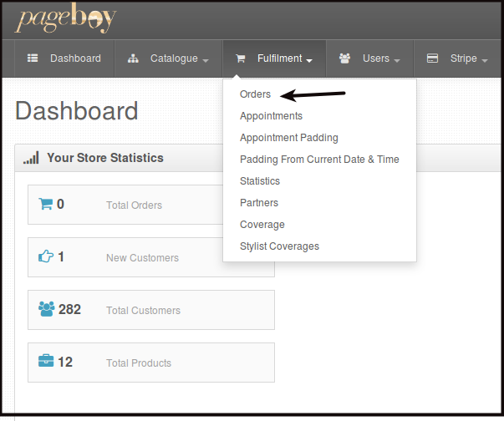Open the Fulfilment menu label

click(280, 58)
